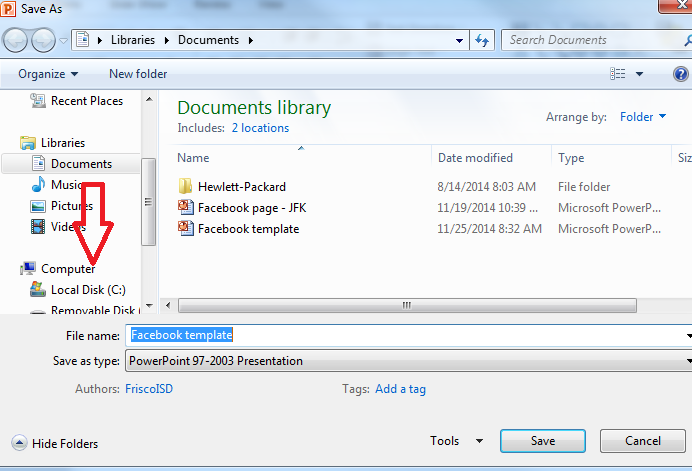Sort by the Name column header

193,158
